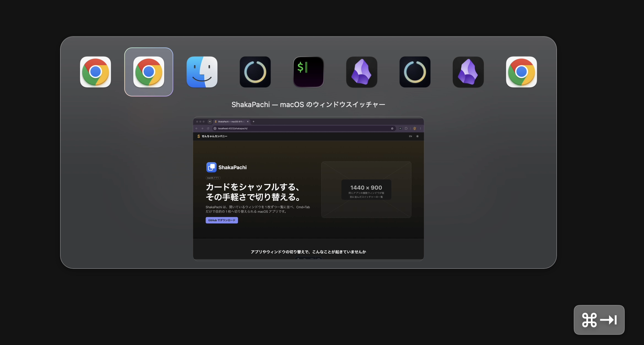Reload the page in the preview browser
Viewport: 644px width, 345px height.
(x=208, y=129)
